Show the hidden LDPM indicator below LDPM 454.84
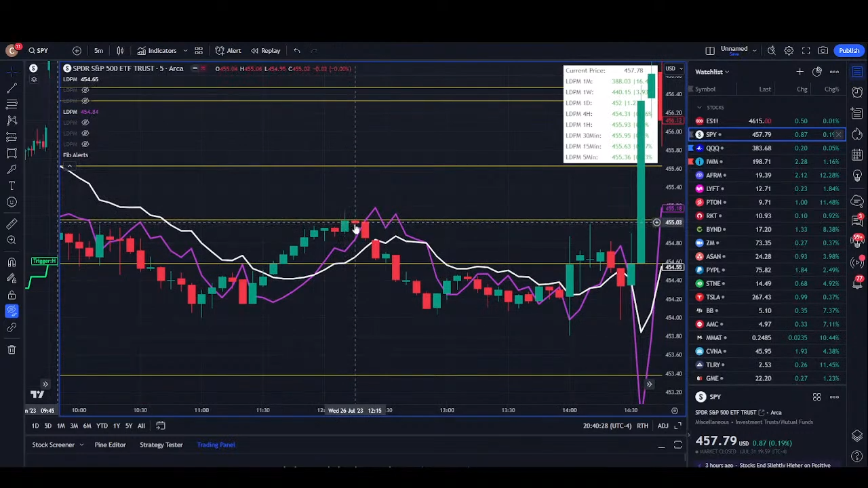This screenshot has height=488, width=868. click(85, 123)
